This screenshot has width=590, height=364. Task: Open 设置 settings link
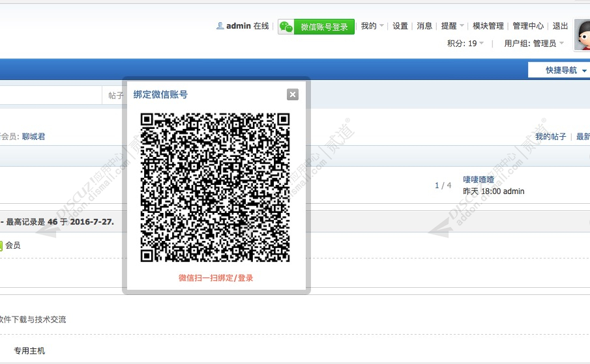400,26
